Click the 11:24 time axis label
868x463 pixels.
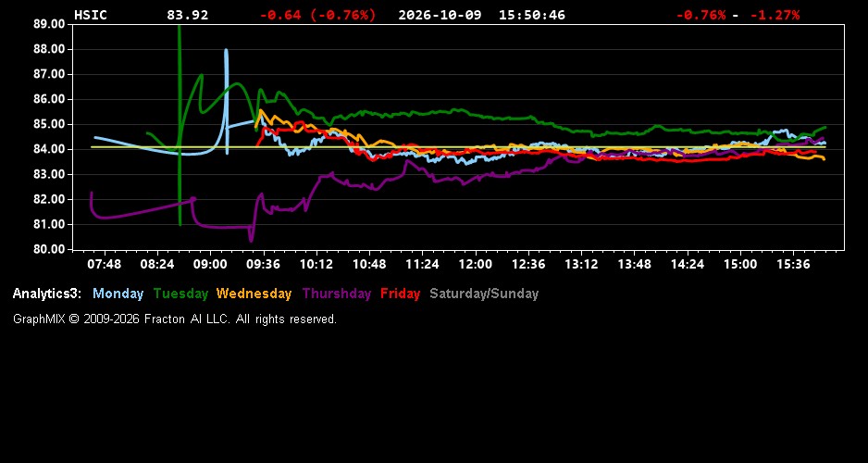(x=422, y=264)
